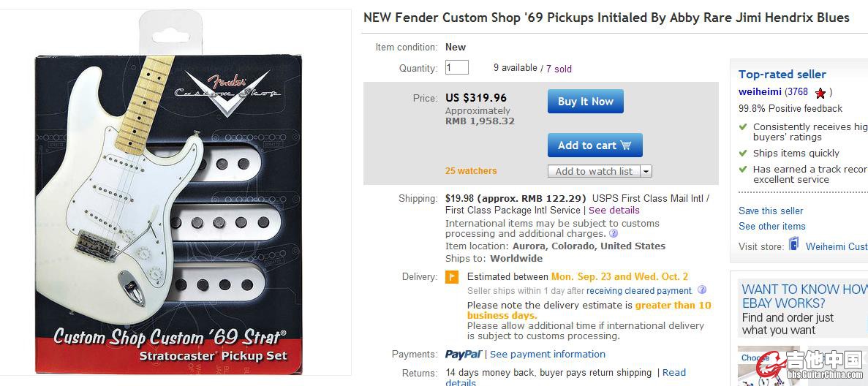Click Save this seller link
This screenshot has height=386, width=868.
(771, 211)
